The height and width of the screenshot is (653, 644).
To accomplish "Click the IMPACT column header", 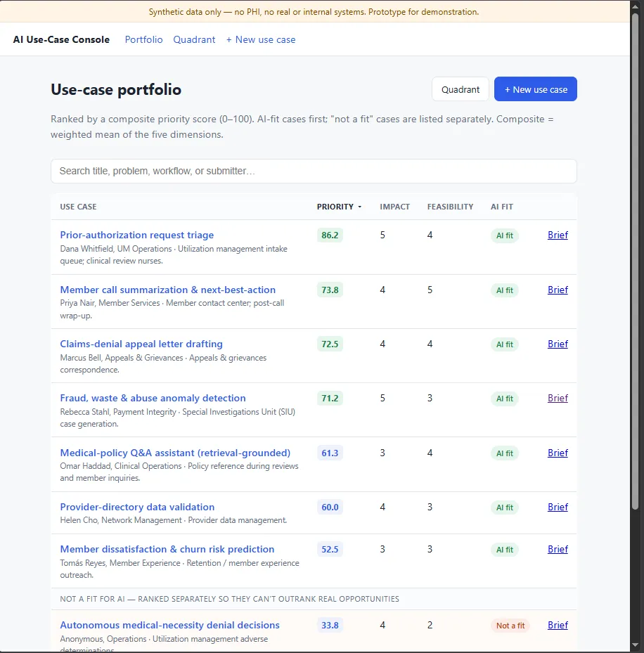I will (x=395, y=207).
